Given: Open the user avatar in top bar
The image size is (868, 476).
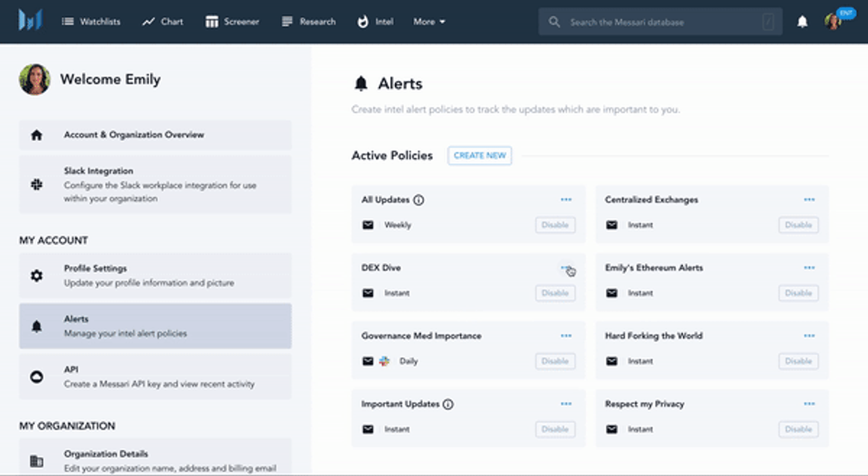Looking at the screenshot, I should click(x=833, y=21).
